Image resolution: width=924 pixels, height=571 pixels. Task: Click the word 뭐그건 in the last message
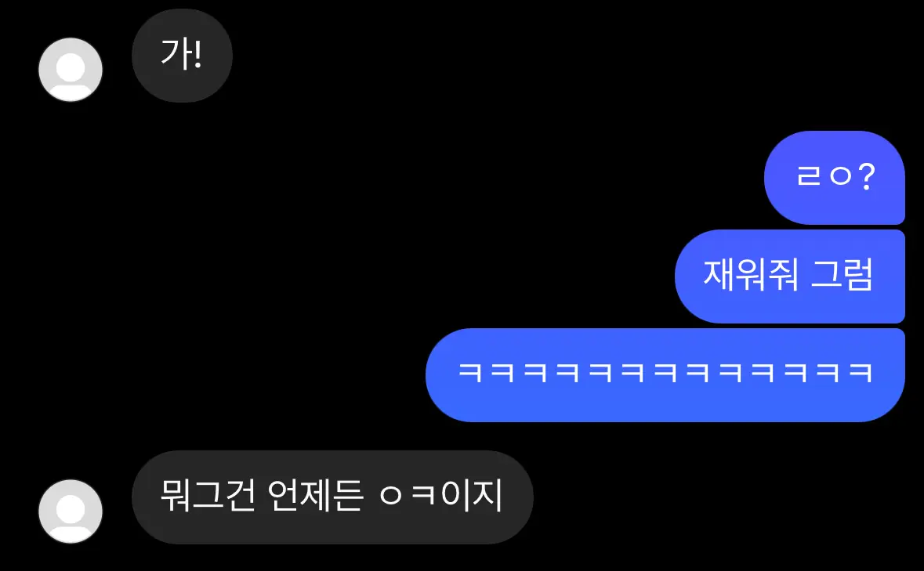[208, 495]
